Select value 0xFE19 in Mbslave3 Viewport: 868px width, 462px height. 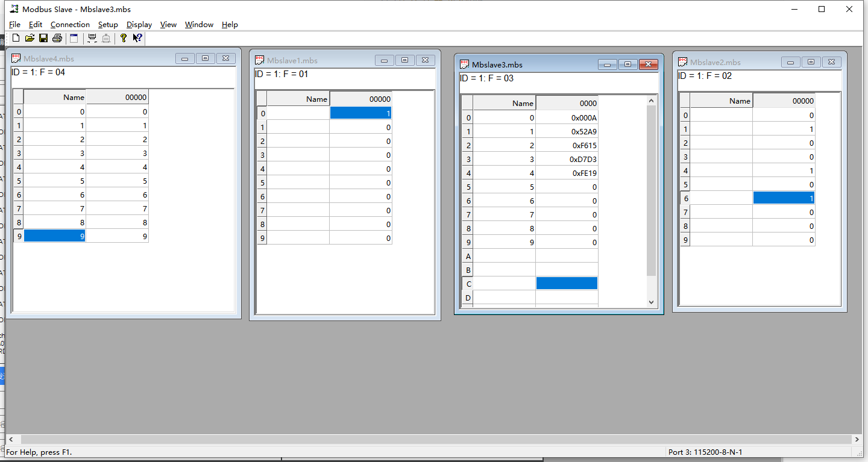coord(567,173)
